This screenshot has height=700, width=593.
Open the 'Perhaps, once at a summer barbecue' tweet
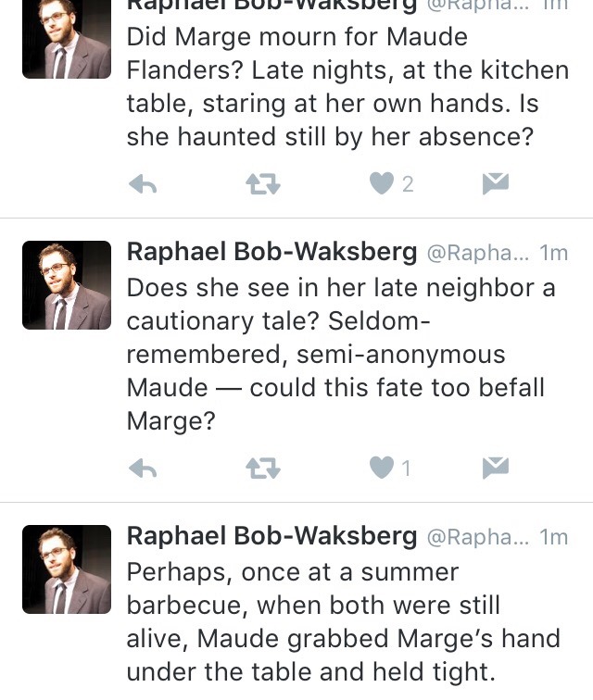tap(343, 622)
